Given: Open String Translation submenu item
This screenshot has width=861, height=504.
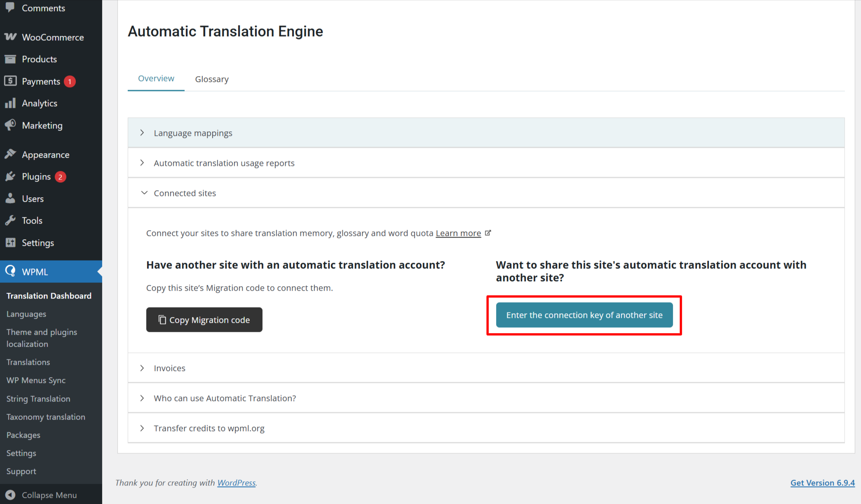Looking at the screenshot, I should pos(38,399).
